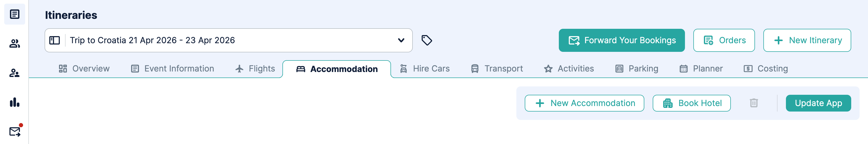
Task: Go to the Costing tab
Action: coord(765,69)
